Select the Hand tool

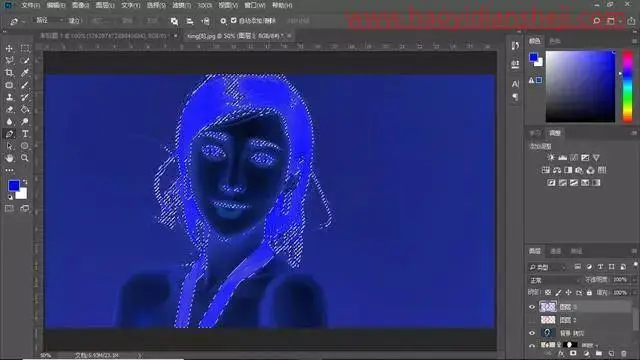tap(9, 158)
